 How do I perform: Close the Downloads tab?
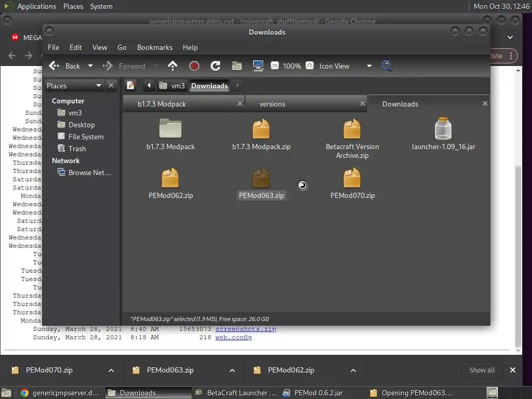(x=485, y=103)
